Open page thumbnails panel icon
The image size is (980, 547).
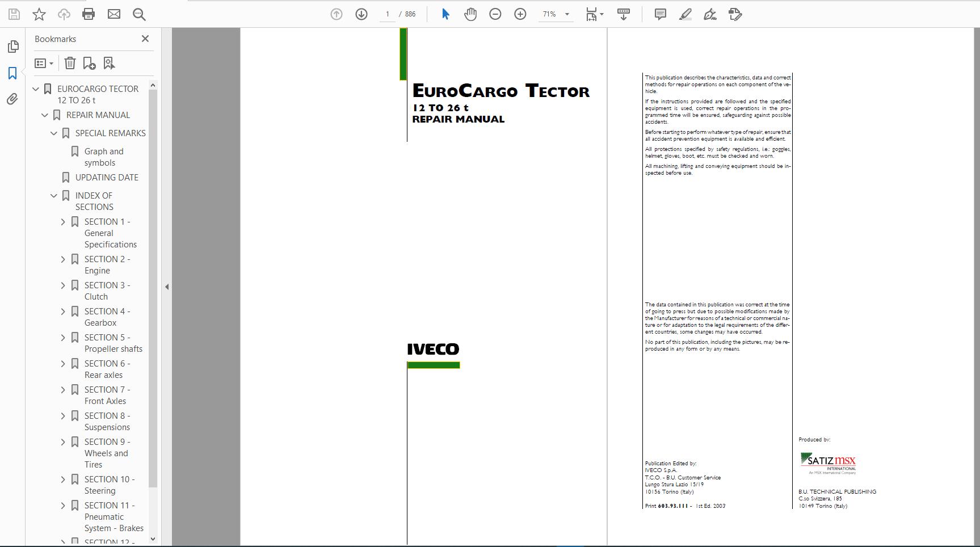click(13, 47)
